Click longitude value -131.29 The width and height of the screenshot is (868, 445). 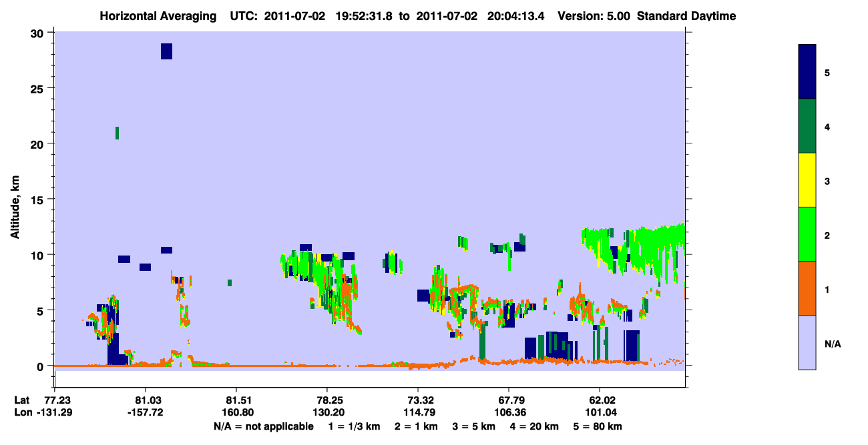pyautogui.click(x=54, y=413)
